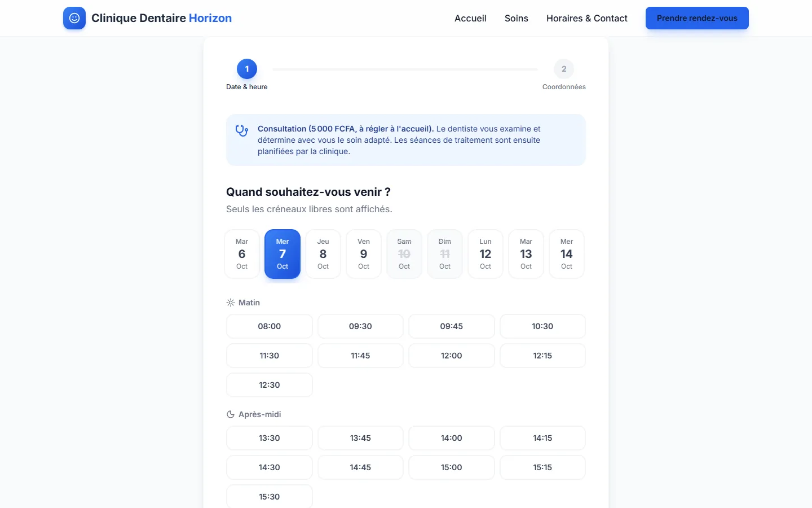The width and height of the screenshot is (812, 508).
Task: Select step 2 Coordonnées circle
Action: pos(564,69)
